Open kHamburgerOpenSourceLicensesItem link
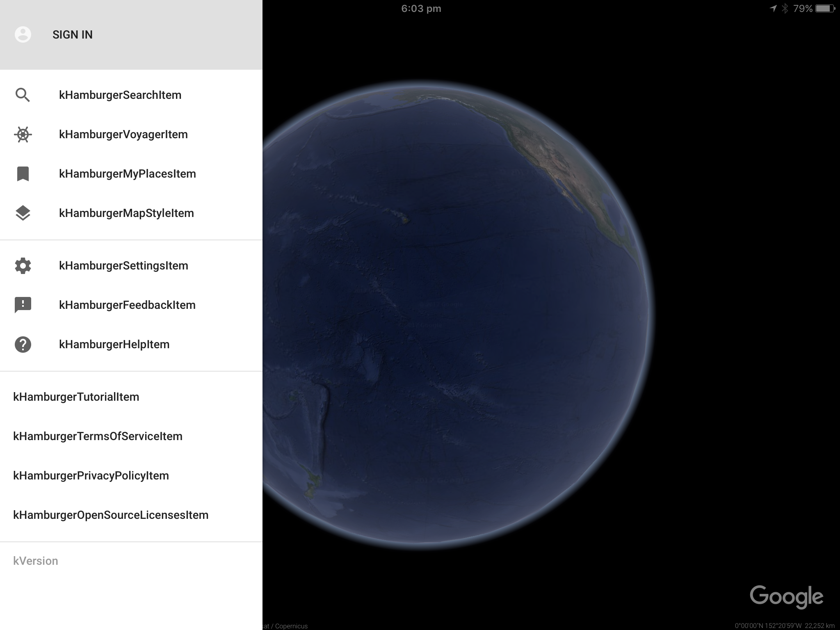The height and width of the screenshot is (630, 840). tap(111, 515)
